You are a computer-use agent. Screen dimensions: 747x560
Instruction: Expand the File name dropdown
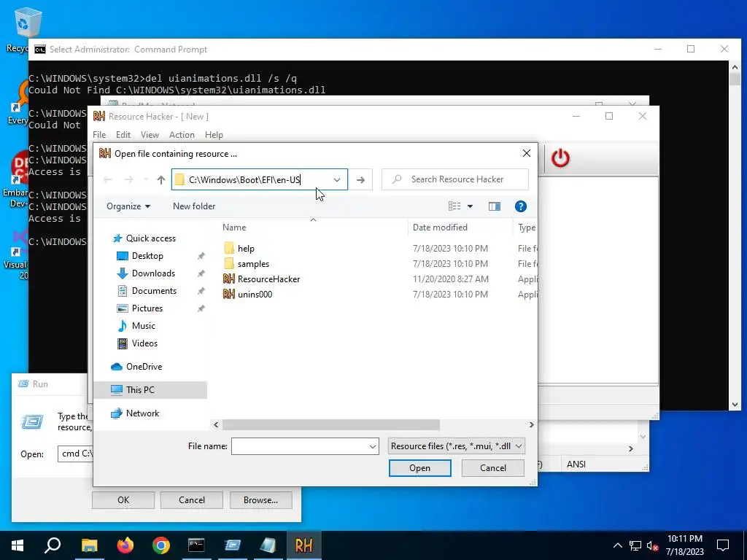pyautogui.click(x=373, y=446)
